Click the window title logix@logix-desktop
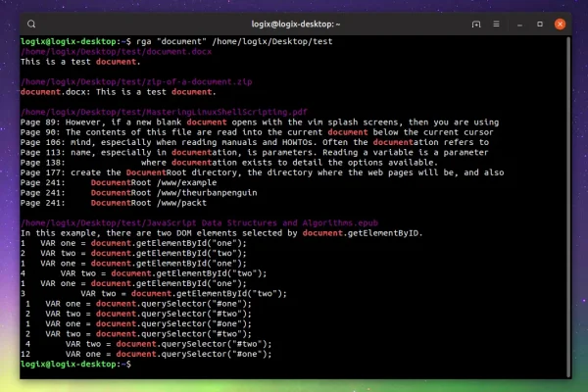Viewport: 588px width, 392px height. 296,24
